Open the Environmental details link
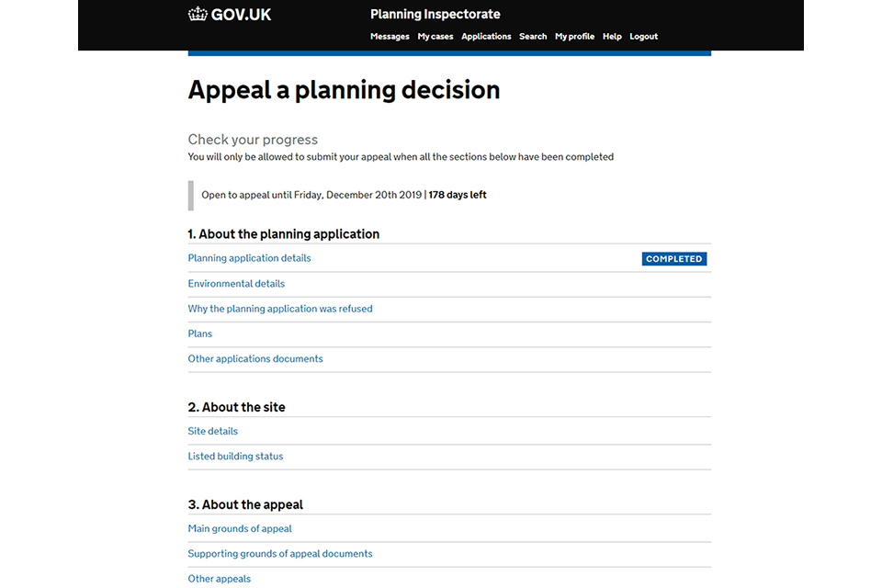Image resolution: width=882 pixels, height=588 pixels. pos(236,284)
